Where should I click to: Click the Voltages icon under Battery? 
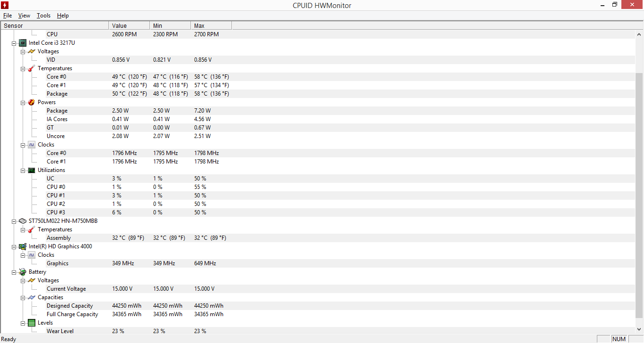32,280
